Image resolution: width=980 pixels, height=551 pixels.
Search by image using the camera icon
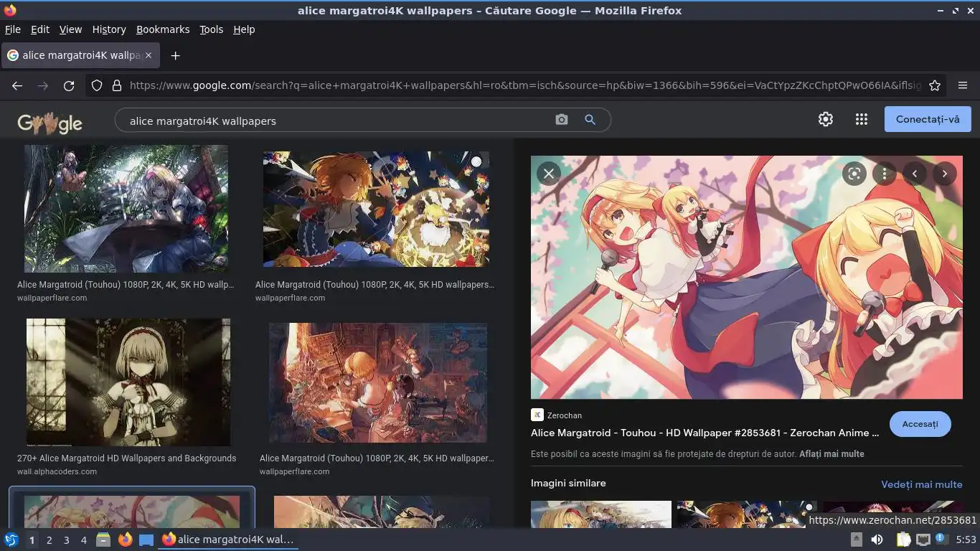(x=562, y=120)
